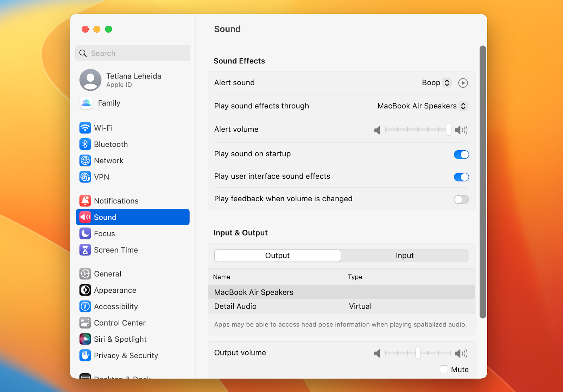
Task: Select MacBook Air Speakers output device row
Action: tap(341, 292)
